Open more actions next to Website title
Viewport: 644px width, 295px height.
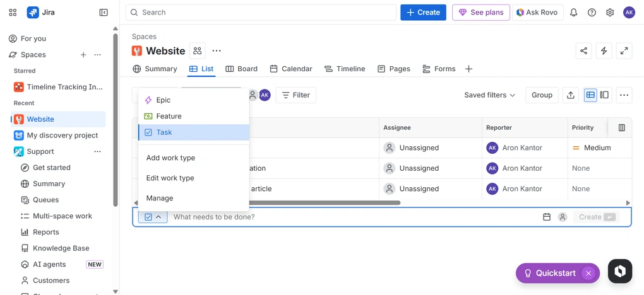click(217, 51)
